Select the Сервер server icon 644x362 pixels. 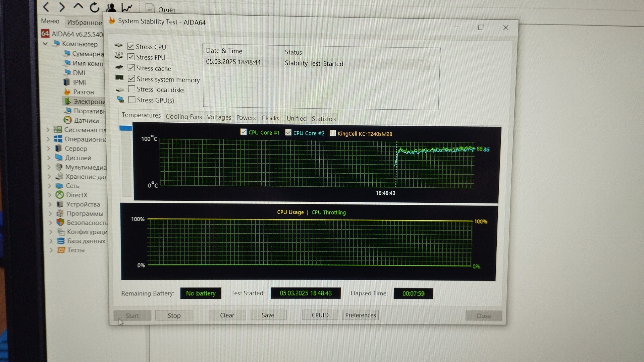58,148
